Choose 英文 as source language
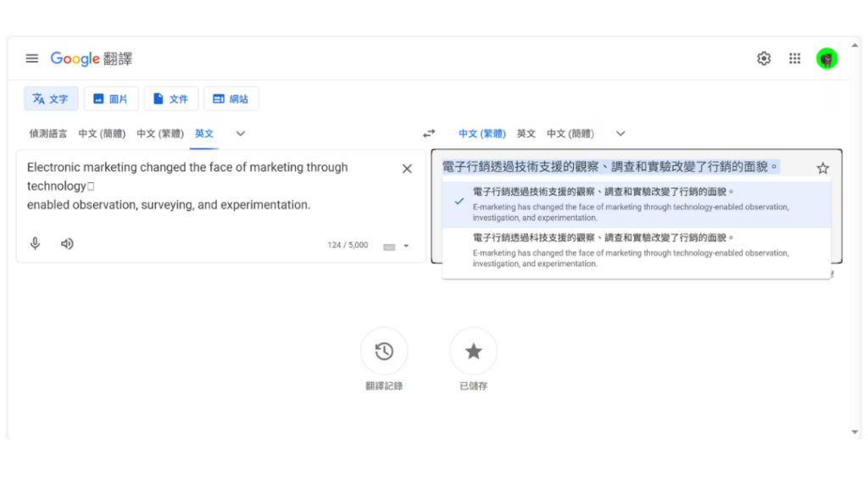The height and width of the screenshot is (488, 868). click(x=204, y=134)
